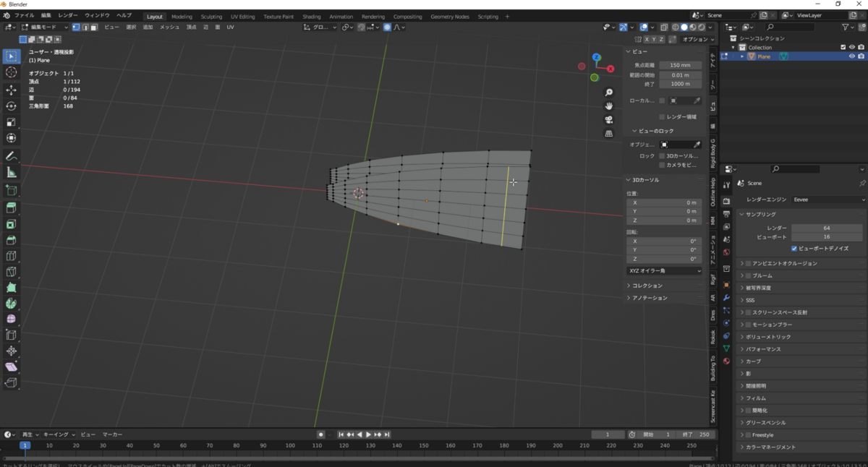Expand the Plane object in outliner
The image size is (868, 467).
(742, 56)
